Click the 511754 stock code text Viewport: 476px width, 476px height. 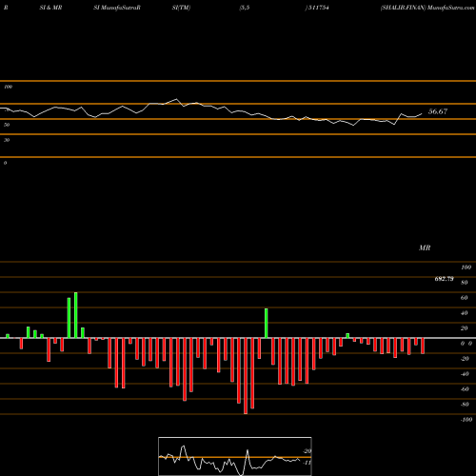click(319, 8)
